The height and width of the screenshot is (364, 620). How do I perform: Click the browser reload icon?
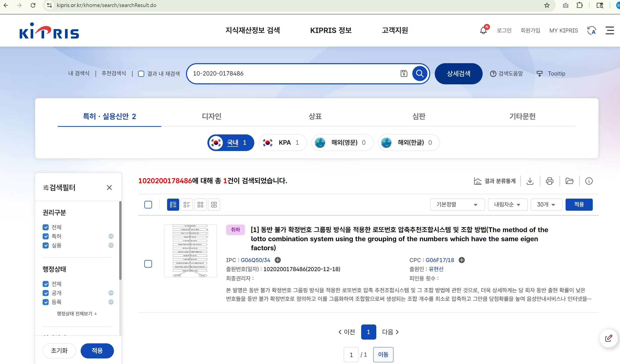[x=33, y=5]
